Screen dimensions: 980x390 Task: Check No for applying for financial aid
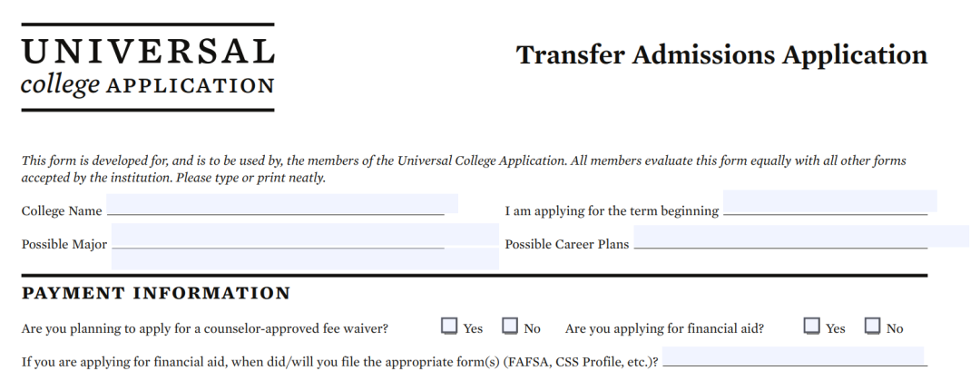[873, 326]
